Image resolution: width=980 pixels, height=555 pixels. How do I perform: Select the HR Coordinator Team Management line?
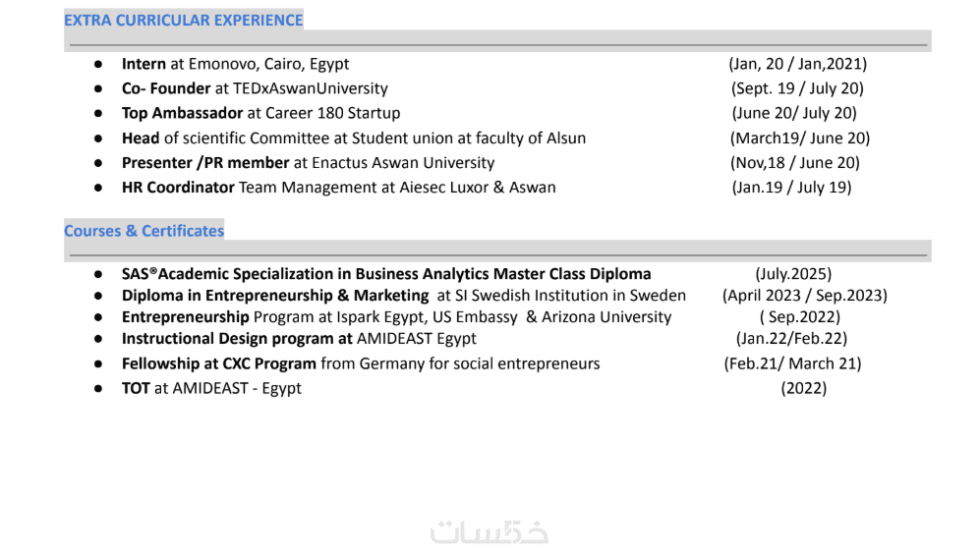point(338,187)
